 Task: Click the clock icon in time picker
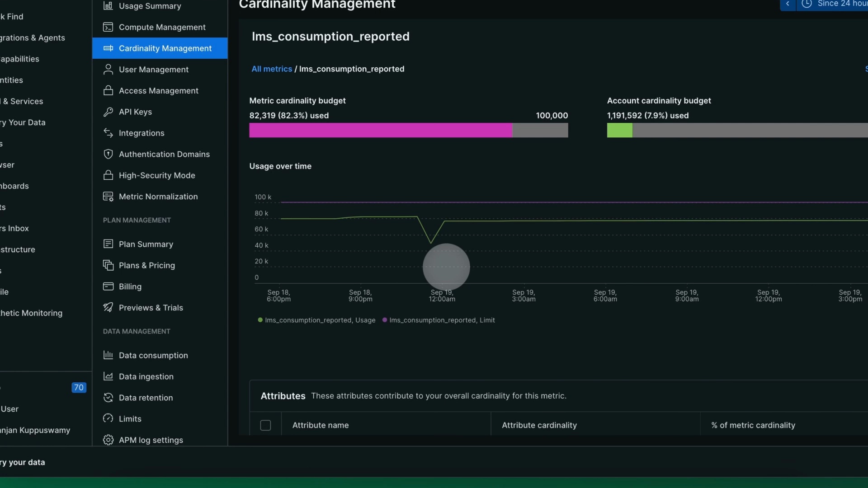coord(807,4)
